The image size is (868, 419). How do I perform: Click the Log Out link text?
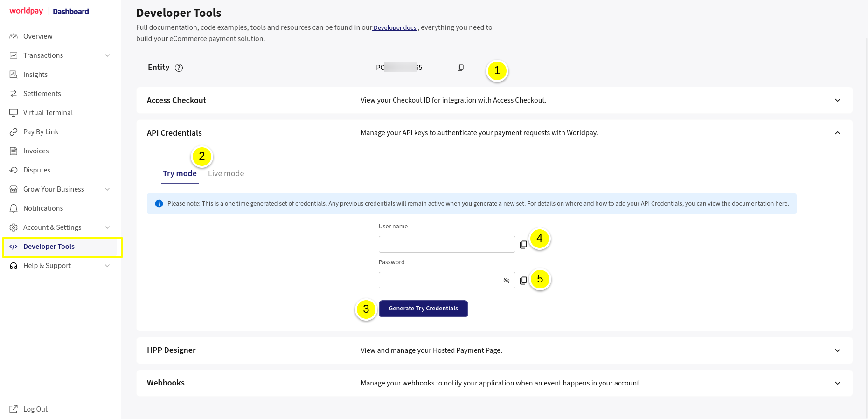[35, 409]
